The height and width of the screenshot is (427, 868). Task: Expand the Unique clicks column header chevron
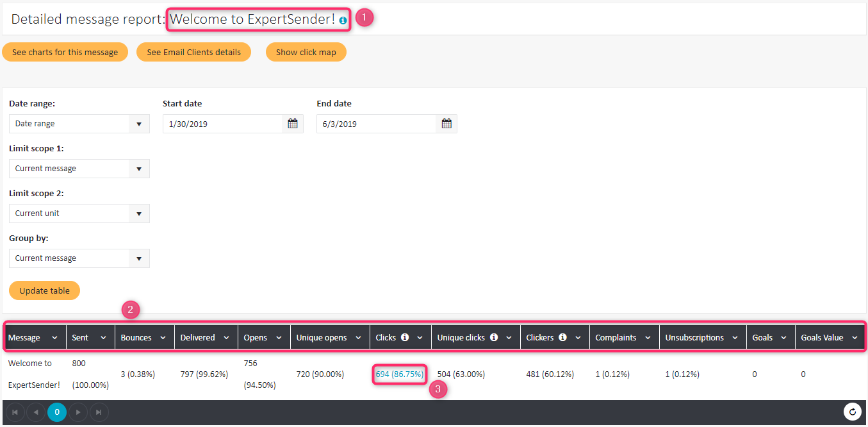pos(509,338)
